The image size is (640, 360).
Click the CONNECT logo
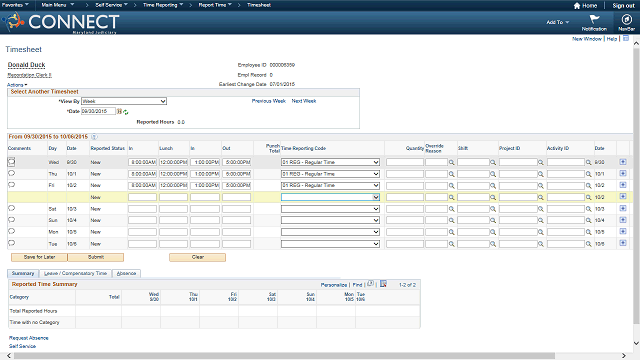click(x=61, y=22)
